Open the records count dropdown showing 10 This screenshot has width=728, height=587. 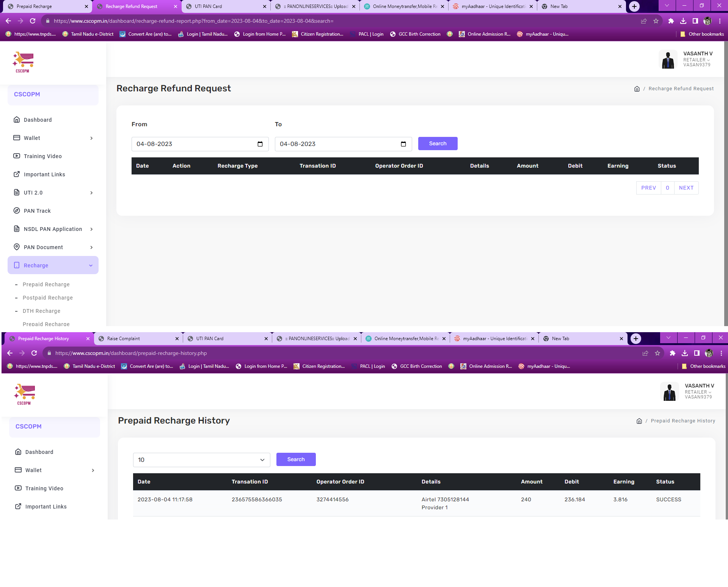(201, 460)
